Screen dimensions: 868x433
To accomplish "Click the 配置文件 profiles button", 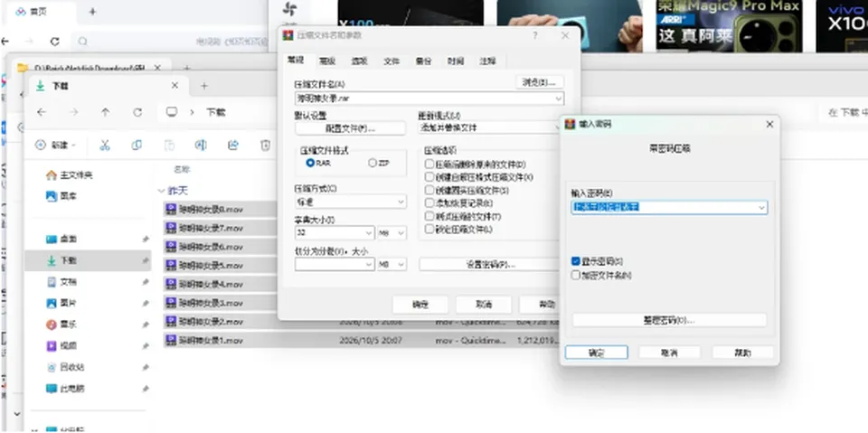I will [x=351, y=128].
